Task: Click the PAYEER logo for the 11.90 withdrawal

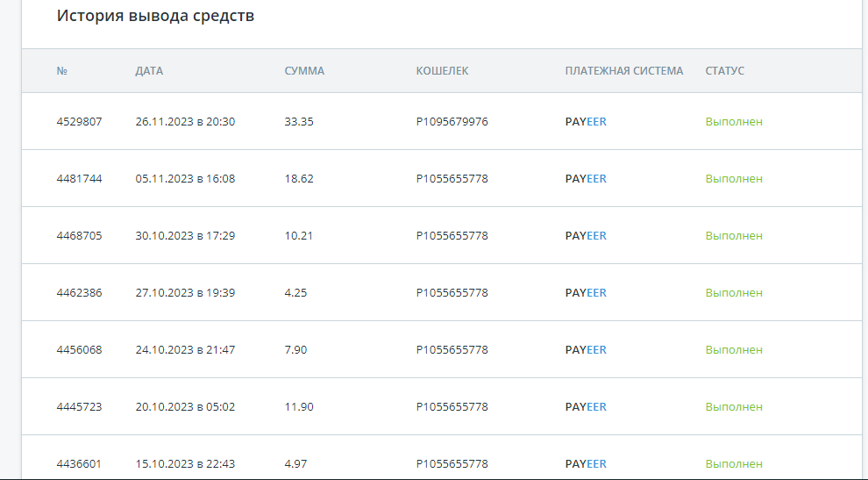Action: click(586, 407)
